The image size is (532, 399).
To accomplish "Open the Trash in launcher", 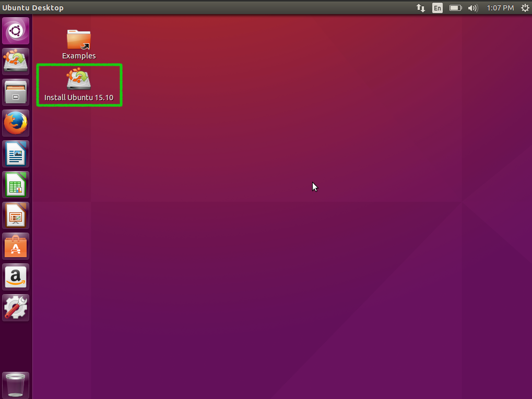I will [16, 385].
